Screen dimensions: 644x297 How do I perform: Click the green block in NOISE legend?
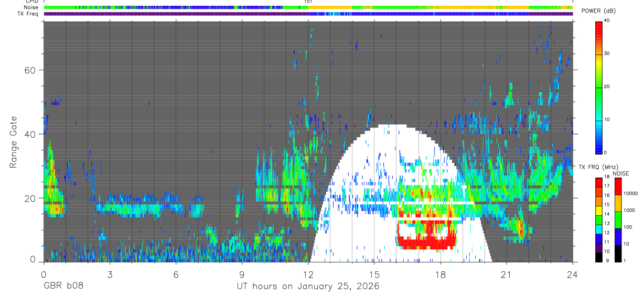tap(618, 220)
